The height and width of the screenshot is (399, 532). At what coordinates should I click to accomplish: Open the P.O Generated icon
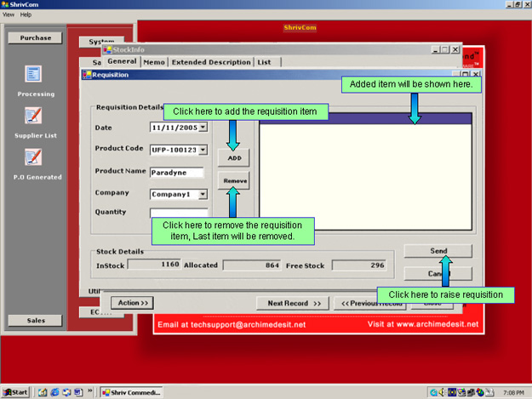(x=33, y=157)
